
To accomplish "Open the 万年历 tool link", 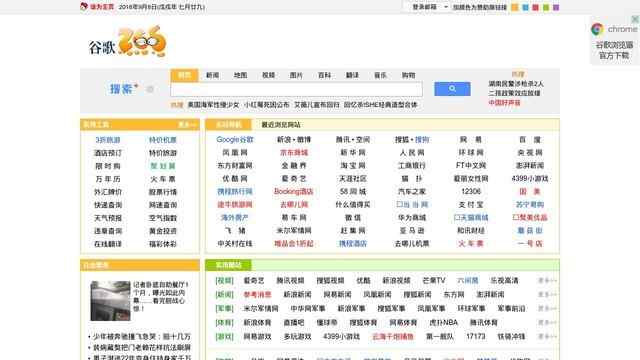I will pyautogui.click(x=108, y=179).
